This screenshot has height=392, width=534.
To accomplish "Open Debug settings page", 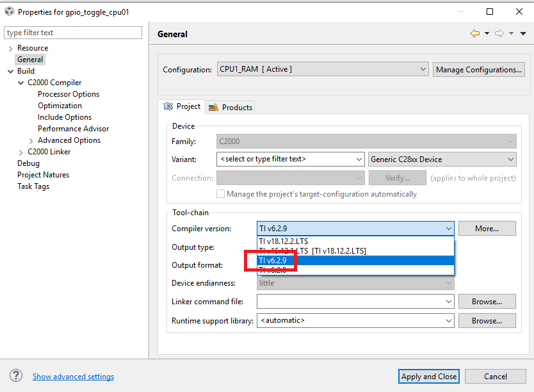I will click(28, 163).
